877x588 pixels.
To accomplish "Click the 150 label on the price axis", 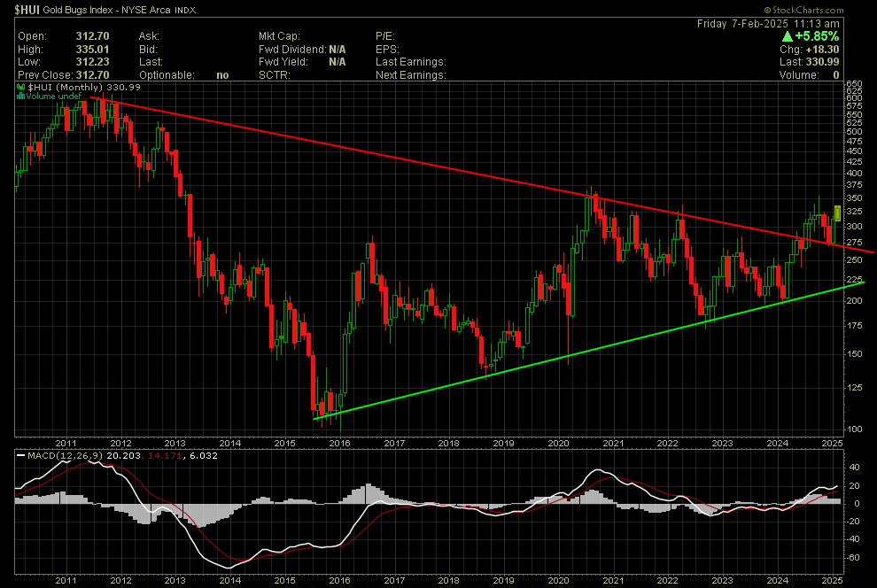I will (x=854, y=354).
